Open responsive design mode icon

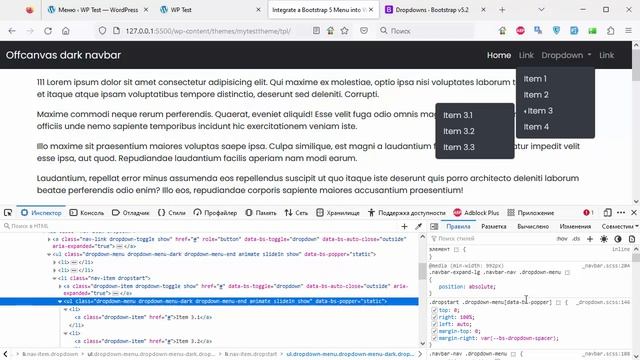607,213
